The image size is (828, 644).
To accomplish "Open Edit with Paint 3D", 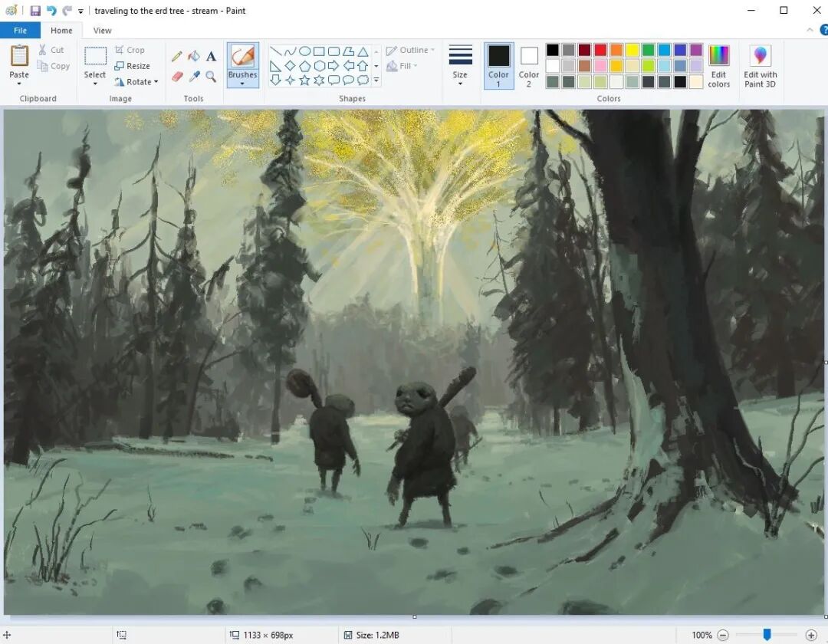I will pyautogui.click(x=760, y=66).
